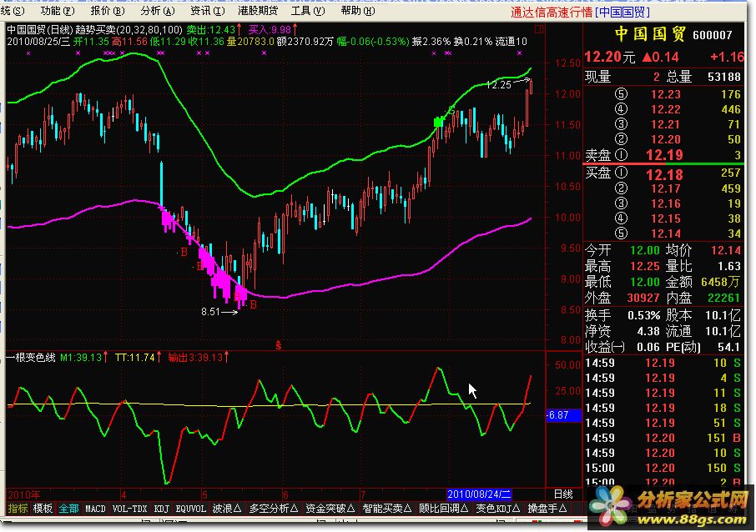Screen dimensions: 756x532
Task: Select the 全部 indicator tab
Action: point(68,509)
